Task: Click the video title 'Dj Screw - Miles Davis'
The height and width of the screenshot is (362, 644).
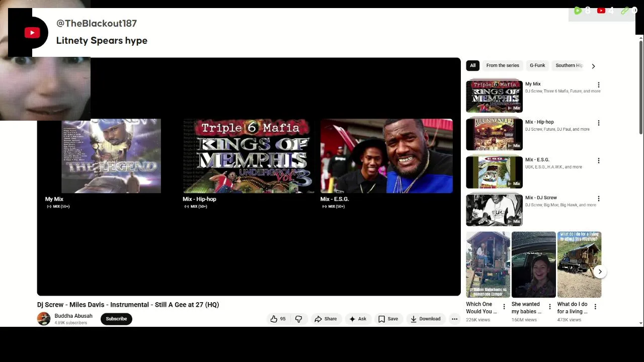Action: [128, 305]
